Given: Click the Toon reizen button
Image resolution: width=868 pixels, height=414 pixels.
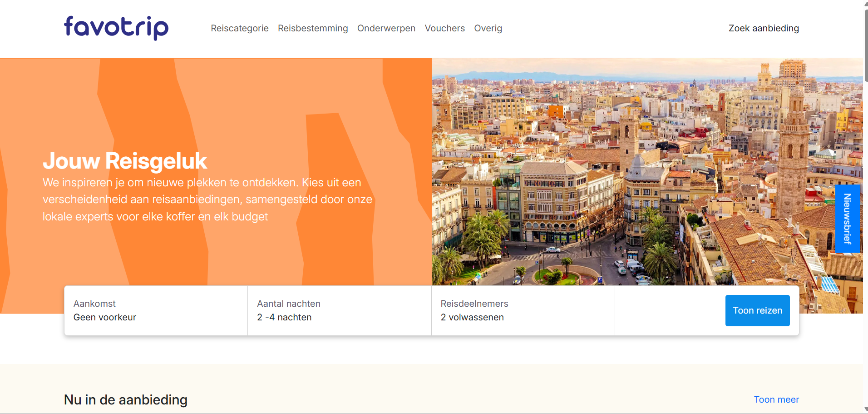Looking at the screenshot, I should [x=757, y=310].
